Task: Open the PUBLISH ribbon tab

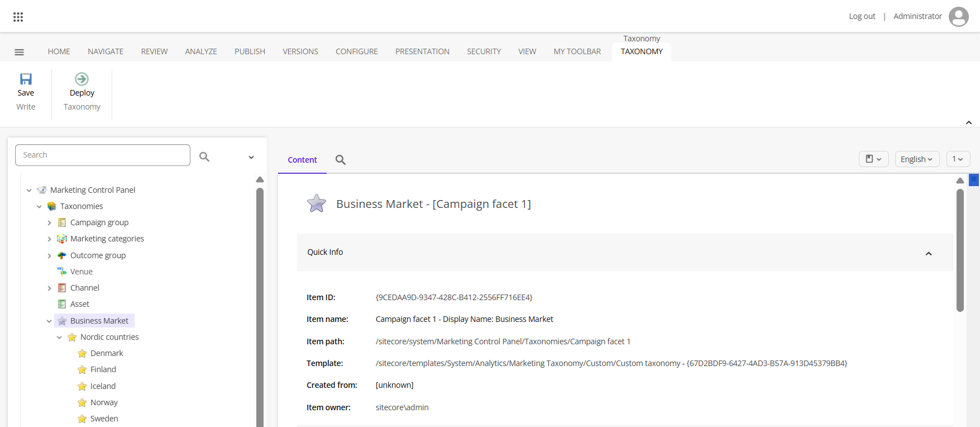Action: tap(250, 51)
